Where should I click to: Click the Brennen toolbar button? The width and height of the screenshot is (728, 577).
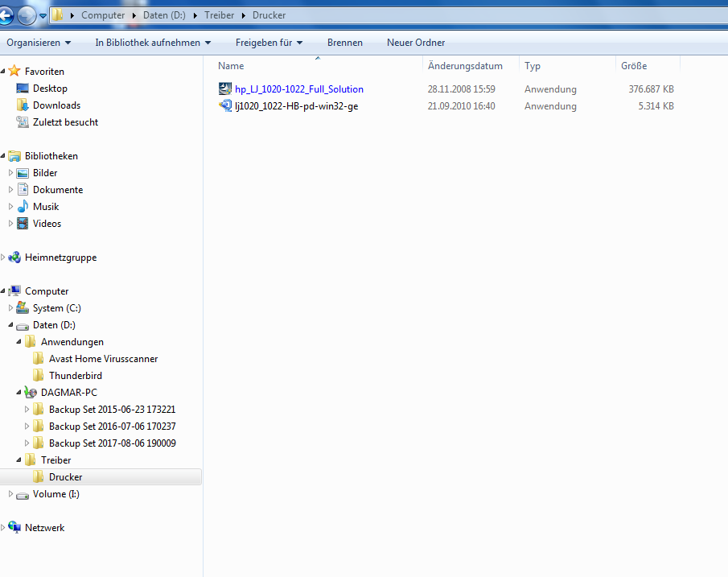tap(344, 43)
